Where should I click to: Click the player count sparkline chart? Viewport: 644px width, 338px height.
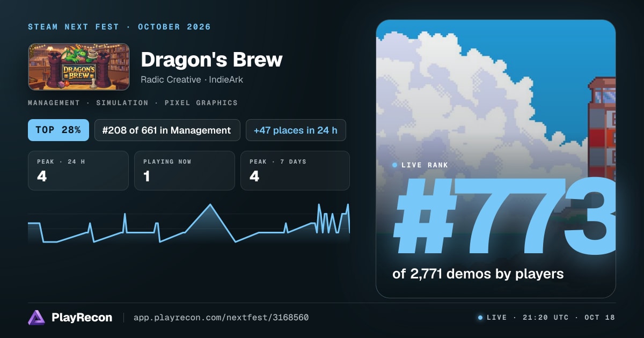coord(189,223)
